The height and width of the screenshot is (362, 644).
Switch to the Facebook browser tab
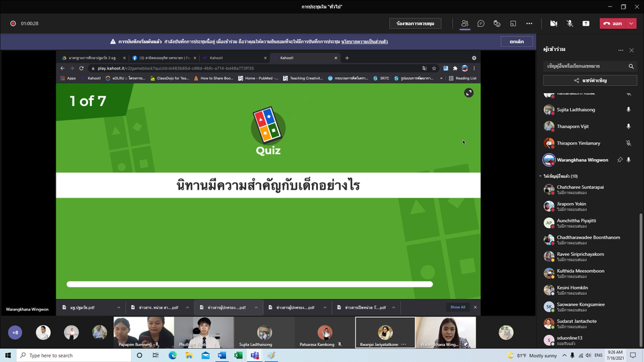coord(164,58)
